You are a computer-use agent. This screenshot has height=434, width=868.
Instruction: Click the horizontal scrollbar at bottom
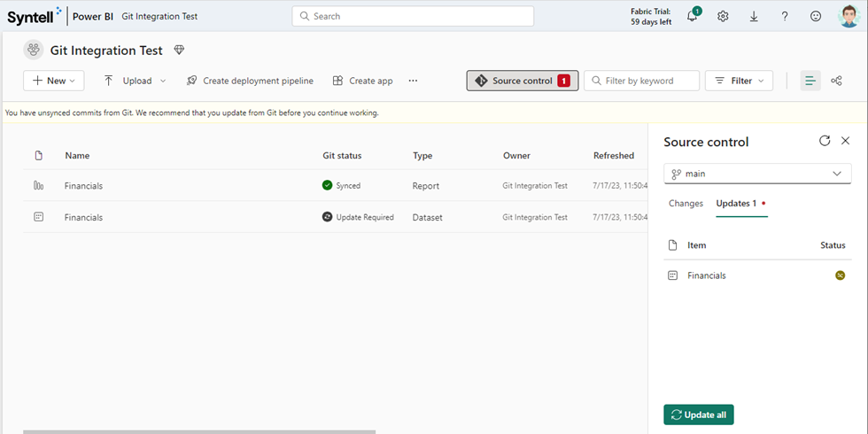click(199, 432)
